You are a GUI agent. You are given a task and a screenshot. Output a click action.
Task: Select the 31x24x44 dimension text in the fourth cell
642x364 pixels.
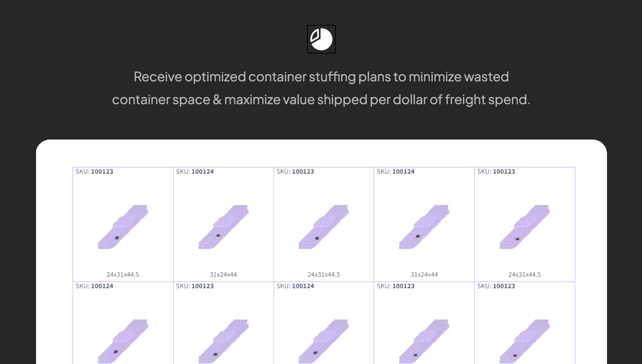point(424,274)
